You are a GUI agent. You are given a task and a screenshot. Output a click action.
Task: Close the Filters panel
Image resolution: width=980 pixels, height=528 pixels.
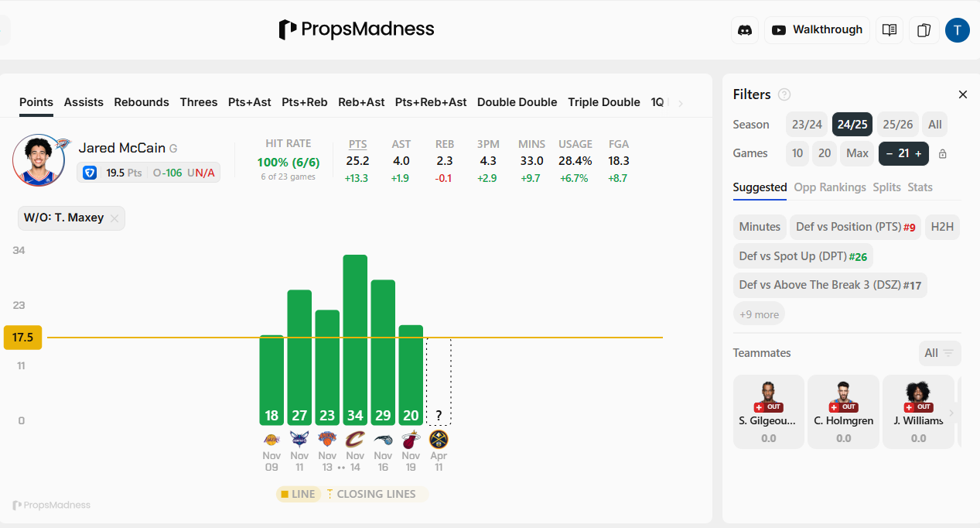click(x=963, y=94)
